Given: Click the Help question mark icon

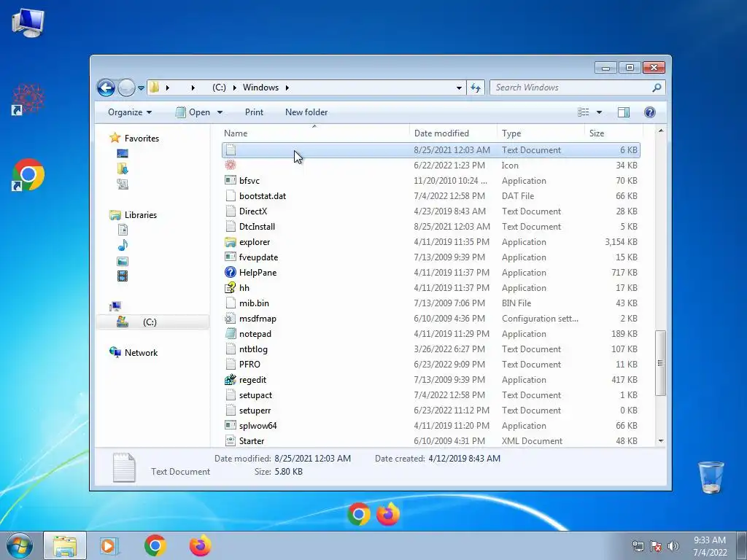Looking at the screenshot, I should point(650,112).
